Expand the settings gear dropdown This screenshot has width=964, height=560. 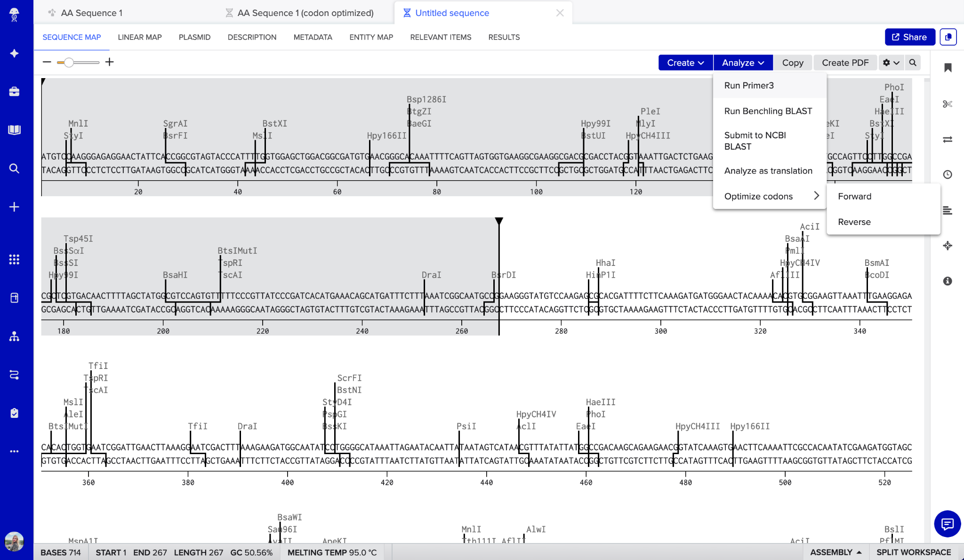click(x=891, y=63)
